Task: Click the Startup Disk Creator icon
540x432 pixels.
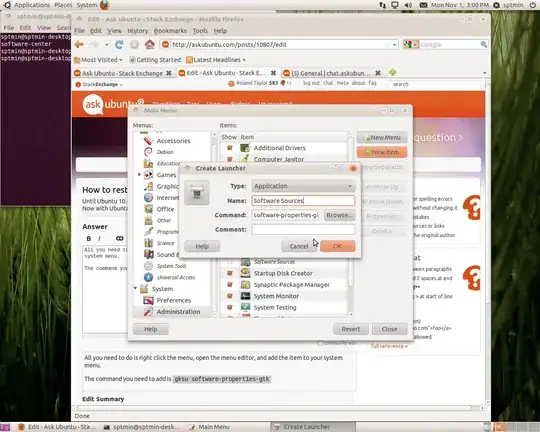Action: pyautogui.click(x=245, y=273)
